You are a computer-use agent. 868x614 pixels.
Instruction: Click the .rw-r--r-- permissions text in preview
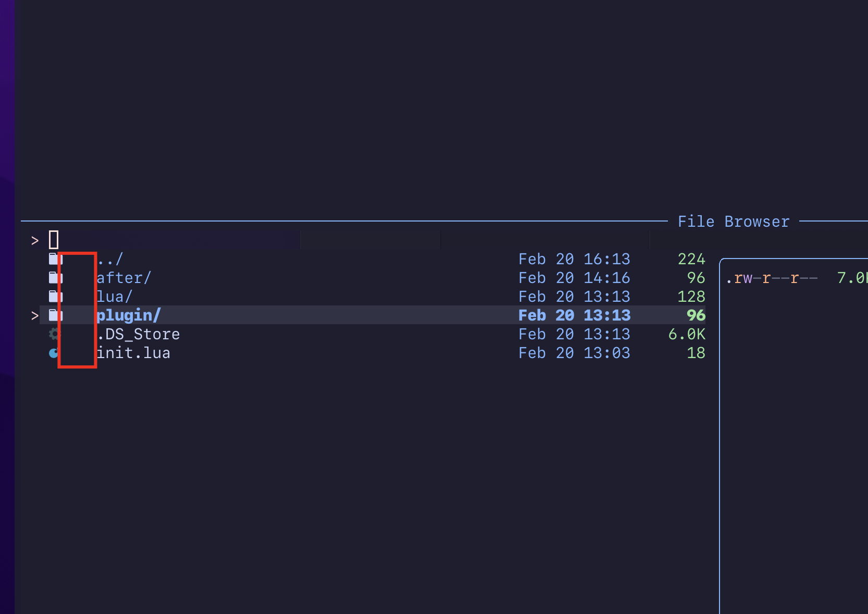[x=772, y=278]
